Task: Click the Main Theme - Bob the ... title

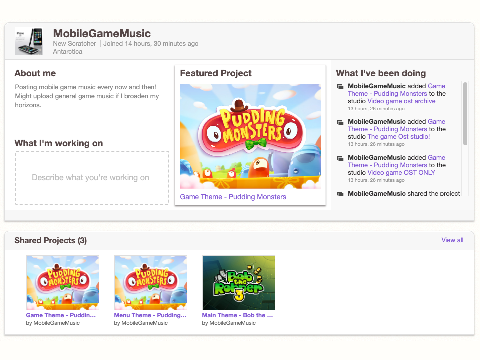Action: click(237, 315)
